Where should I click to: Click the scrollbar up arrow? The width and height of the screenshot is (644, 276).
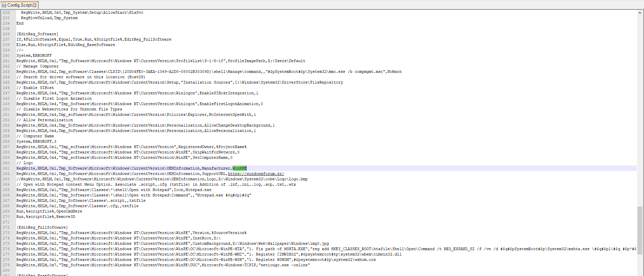(x=640, y=13)
